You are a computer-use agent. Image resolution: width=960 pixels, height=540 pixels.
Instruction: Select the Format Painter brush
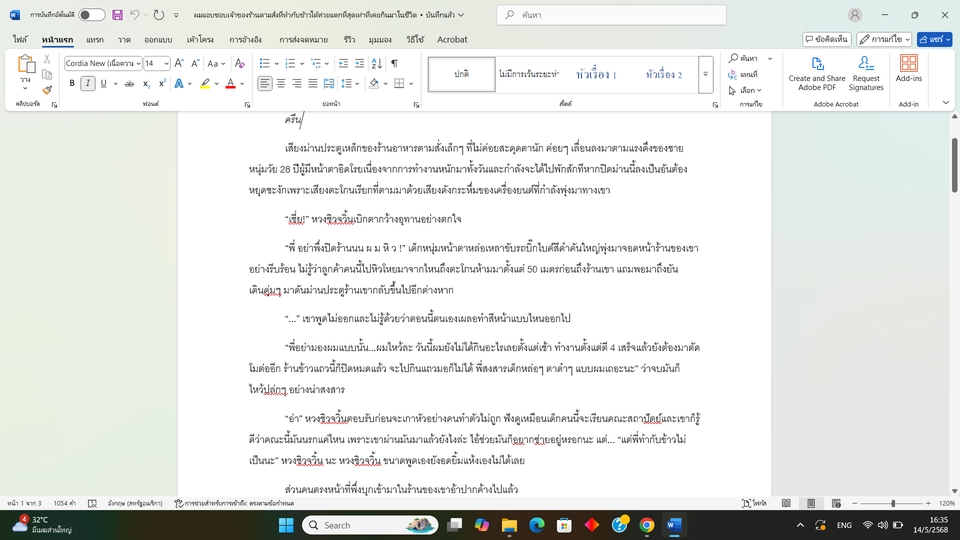coord(47,90)
